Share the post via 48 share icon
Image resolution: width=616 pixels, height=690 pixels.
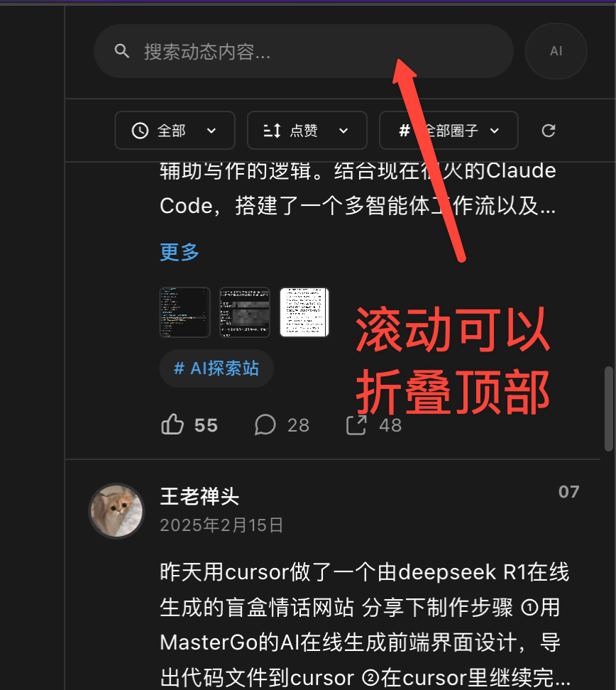[x=356, y=425]
